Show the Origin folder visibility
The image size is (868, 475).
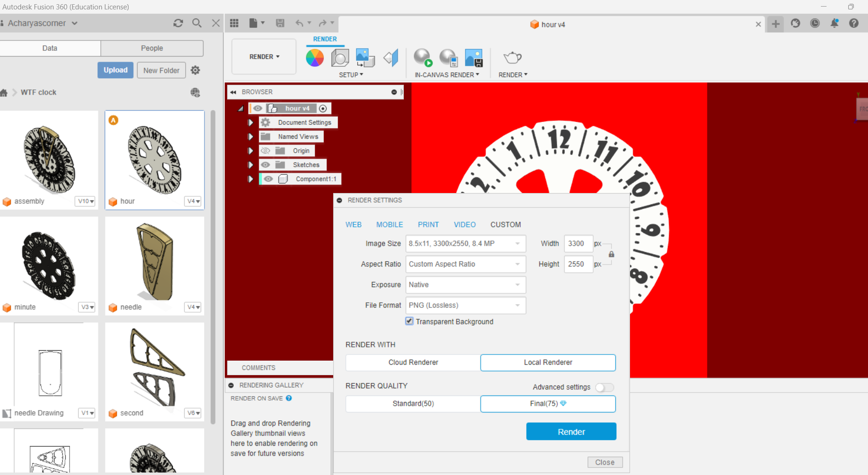pos(265,151)
